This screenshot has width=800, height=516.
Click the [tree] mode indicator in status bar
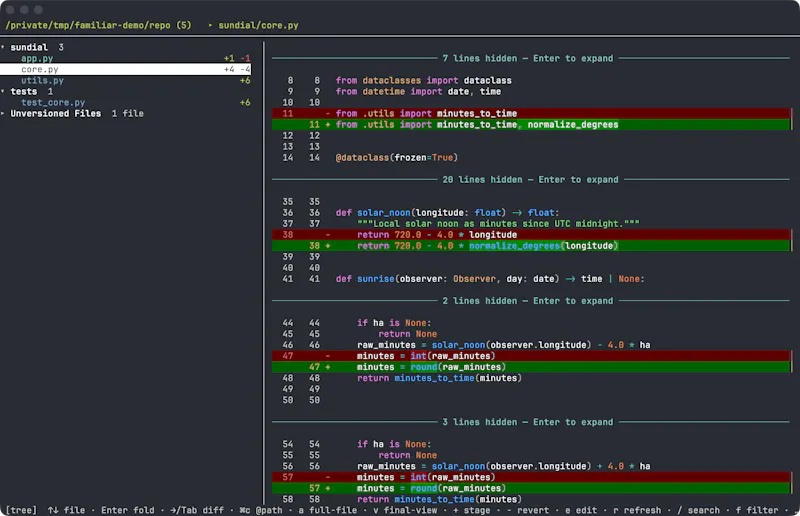pyautogui.click(x=21, y=510)
